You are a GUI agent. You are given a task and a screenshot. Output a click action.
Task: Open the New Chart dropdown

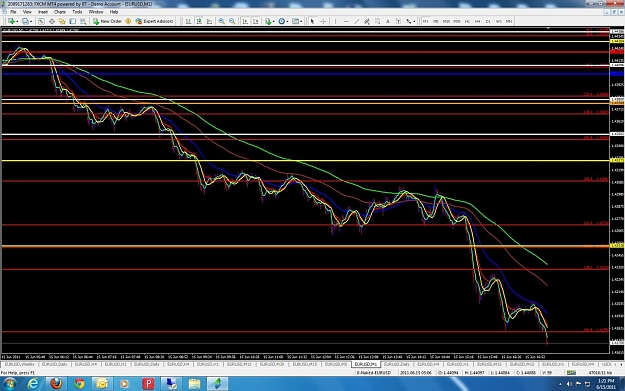(x=12, y=21)
